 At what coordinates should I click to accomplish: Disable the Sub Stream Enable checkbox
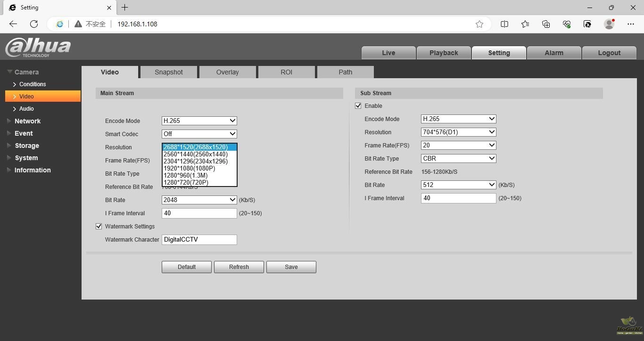[358, 106]
